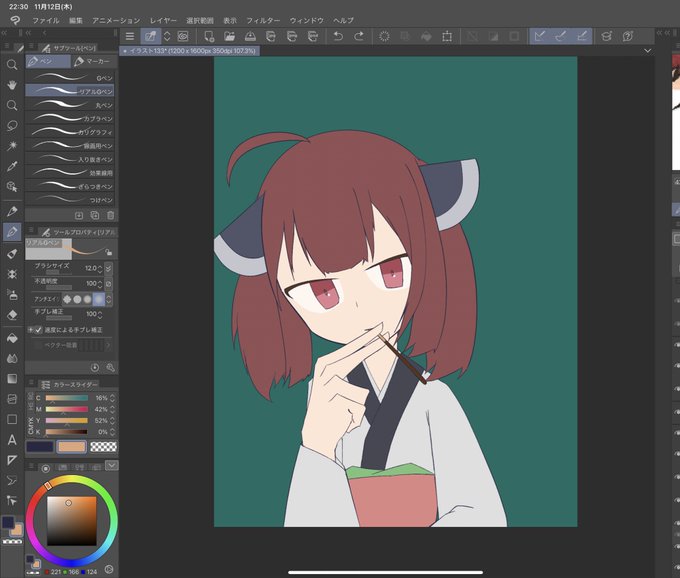Click the Undo arrow in command bar

(338, 36)
